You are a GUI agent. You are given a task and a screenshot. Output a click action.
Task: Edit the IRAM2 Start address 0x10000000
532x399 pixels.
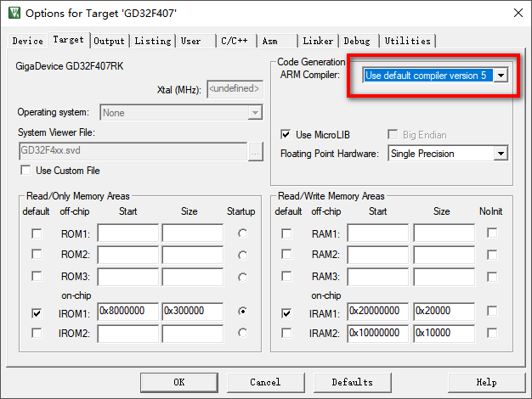378,334
